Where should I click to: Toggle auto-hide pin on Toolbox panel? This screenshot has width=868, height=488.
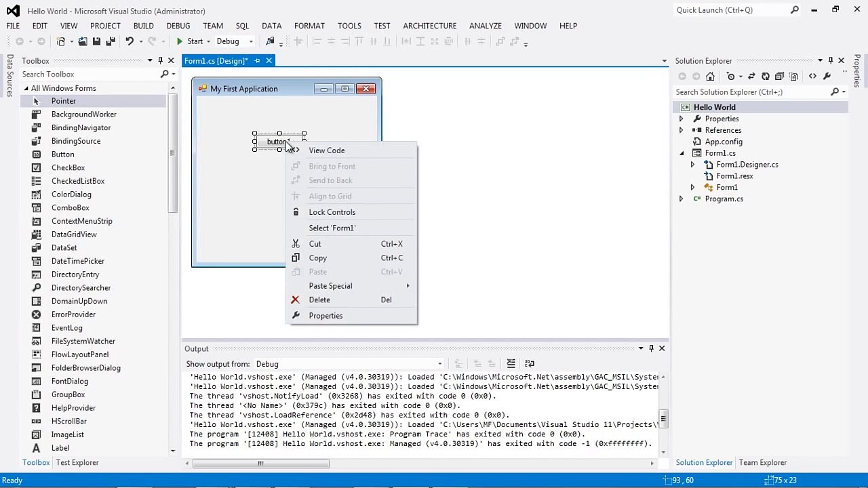(160, 60)
